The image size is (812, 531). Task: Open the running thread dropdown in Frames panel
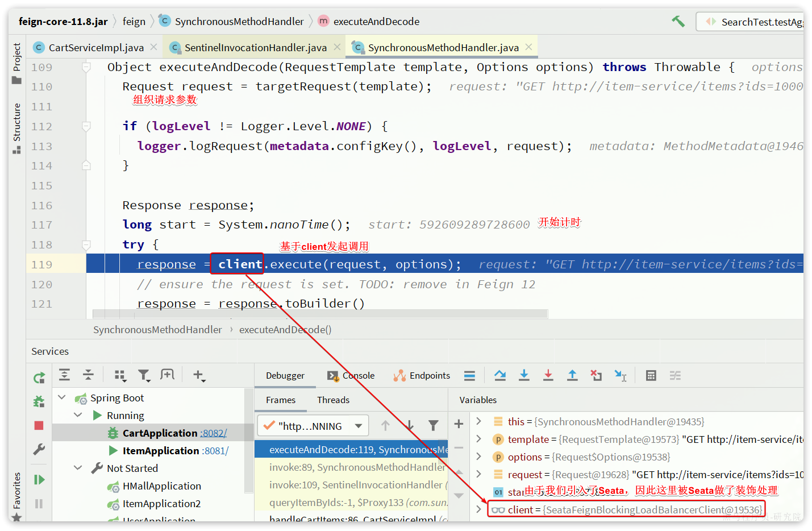click(x=359, y=425)
